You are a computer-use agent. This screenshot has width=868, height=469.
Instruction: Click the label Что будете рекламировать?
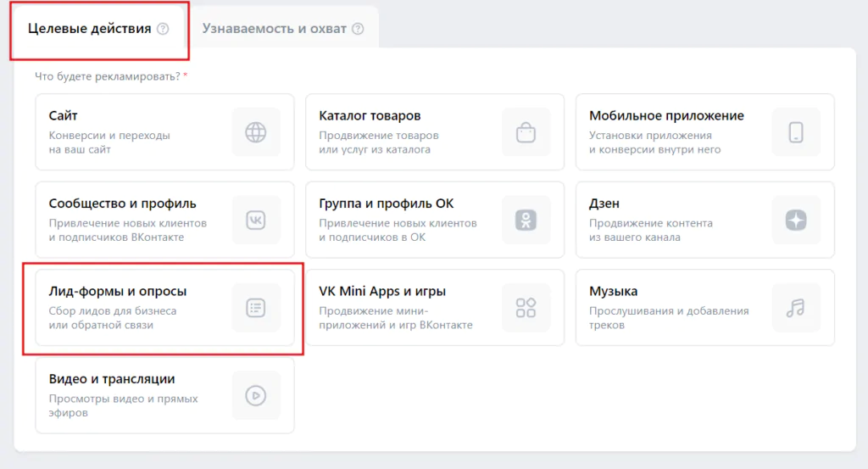coord(108,76)
